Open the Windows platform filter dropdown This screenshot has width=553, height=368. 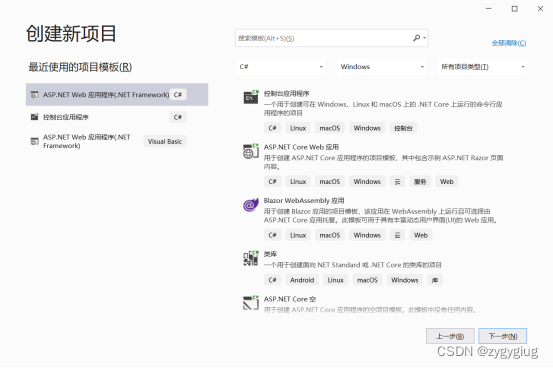pyautogui.click(x=381, y=67)
